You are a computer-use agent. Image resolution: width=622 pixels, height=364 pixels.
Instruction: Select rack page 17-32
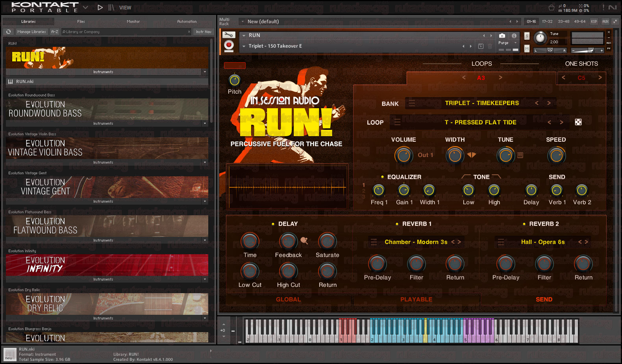547,21
